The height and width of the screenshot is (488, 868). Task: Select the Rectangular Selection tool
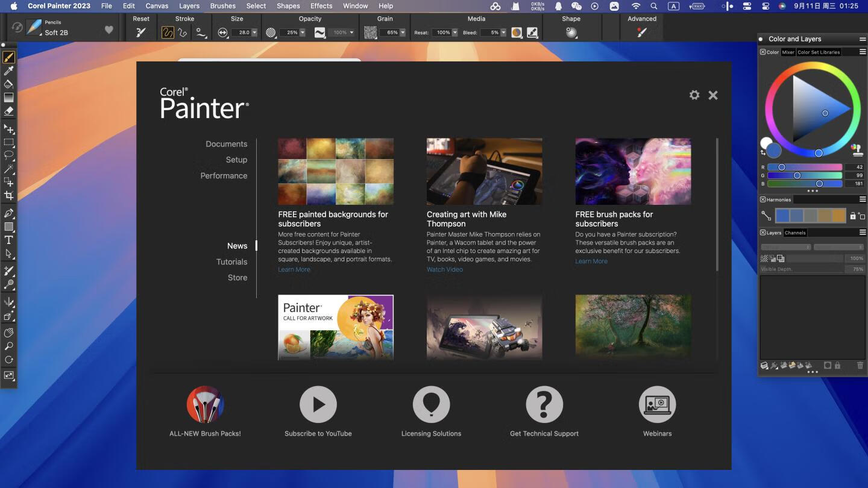(x=8, y=142)
